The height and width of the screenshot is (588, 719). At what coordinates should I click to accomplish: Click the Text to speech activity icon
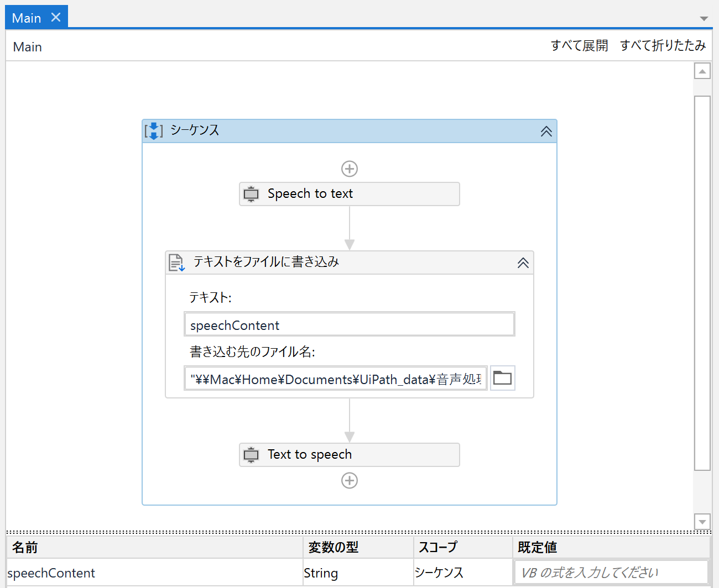click(251, 455)
